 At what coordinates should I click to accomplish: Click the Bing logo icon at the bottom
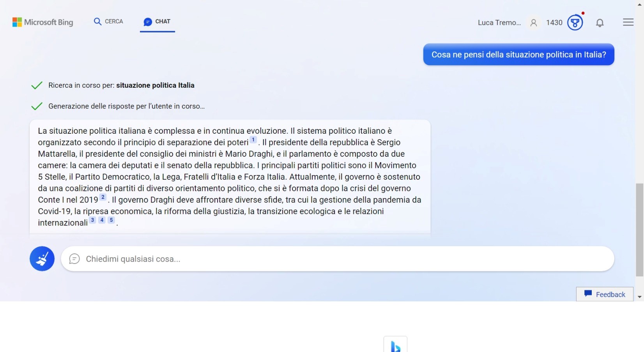click(395, 345)
